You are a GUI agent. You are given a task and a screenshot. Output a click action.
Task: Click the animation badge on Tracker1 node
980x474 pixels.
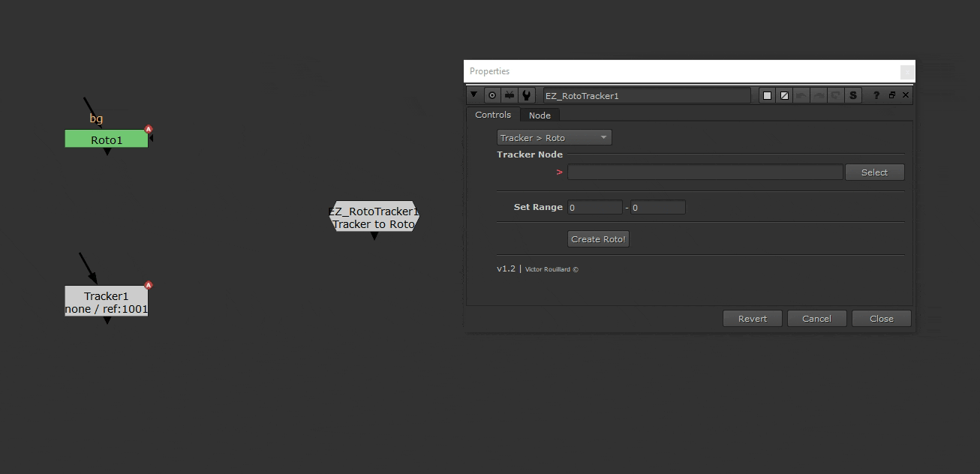coord(149,285)
